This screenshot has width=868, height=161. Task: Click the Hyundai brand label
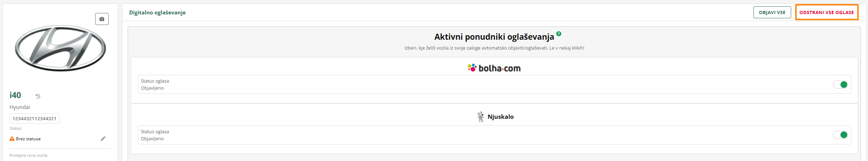(20, 107)
